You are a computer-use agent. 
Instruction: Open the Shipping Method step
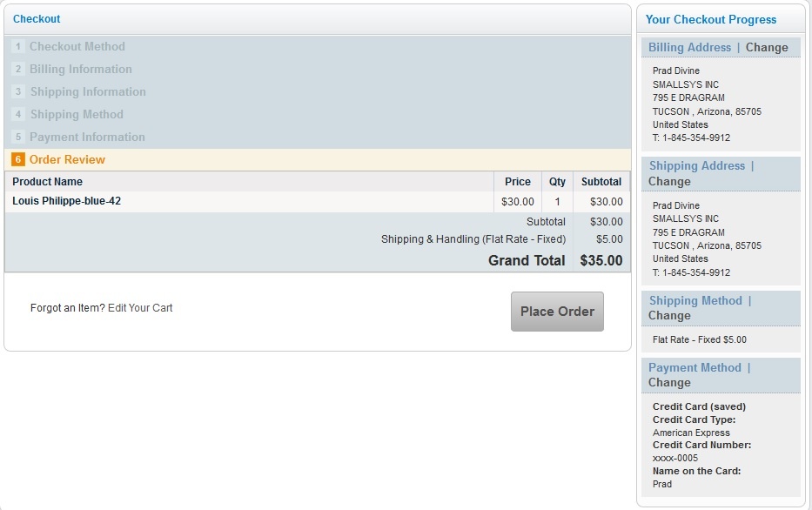tap(77, 115)
